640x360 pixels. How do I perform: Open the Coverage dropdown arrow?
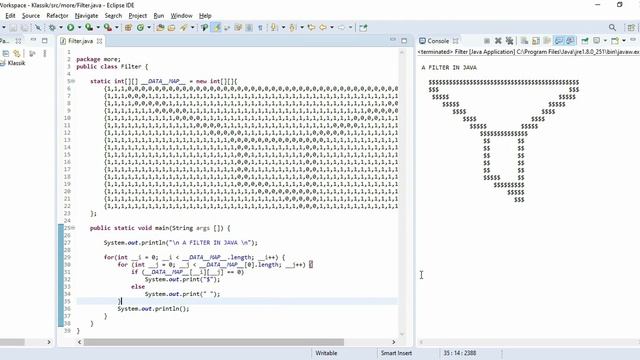coord(98,28)
